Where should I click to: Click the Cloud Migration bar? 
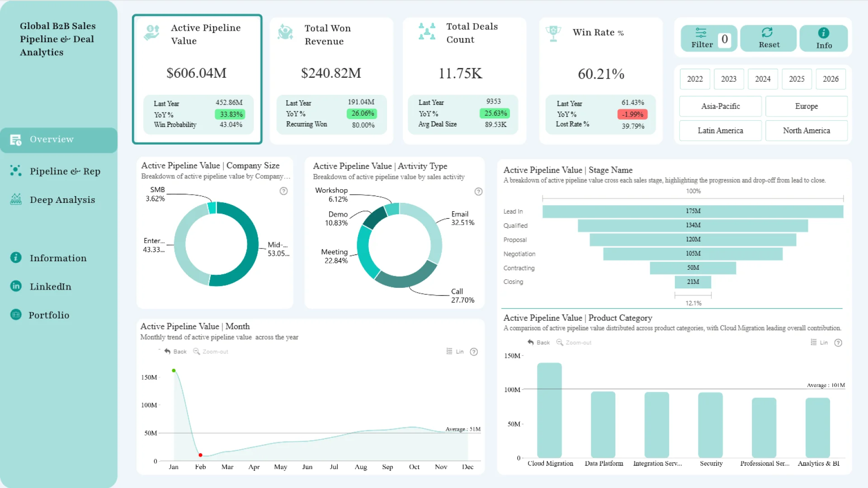click(549, 410)
